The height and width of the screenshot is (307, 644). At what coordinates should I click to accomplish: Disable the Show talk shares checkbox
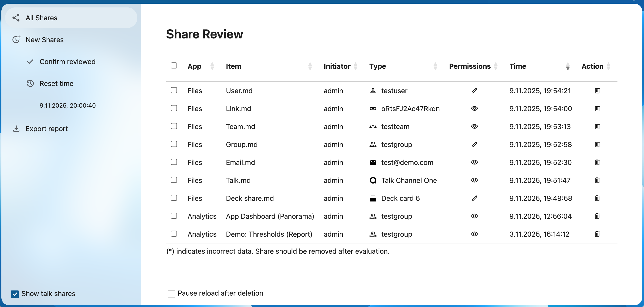pyautogui.click(x=15, y=294)
